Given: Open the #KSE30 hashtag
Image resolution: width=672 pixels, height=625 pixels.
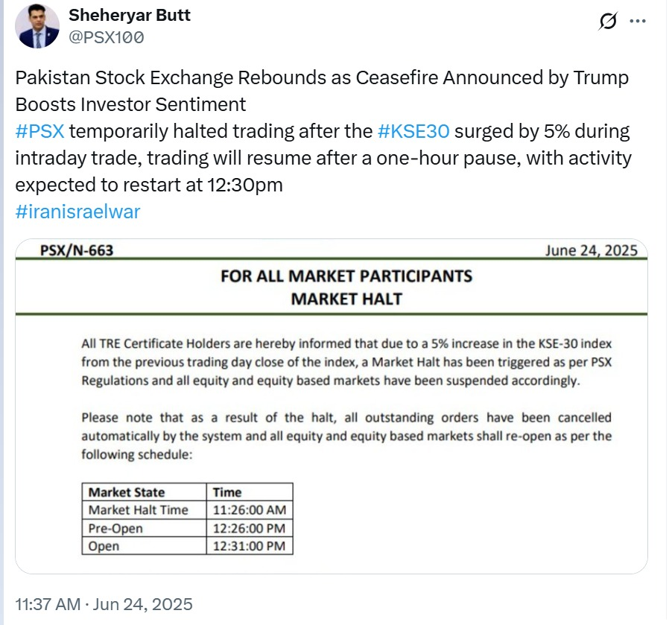Looking at the screenshot, I should [x=413, y=131].
